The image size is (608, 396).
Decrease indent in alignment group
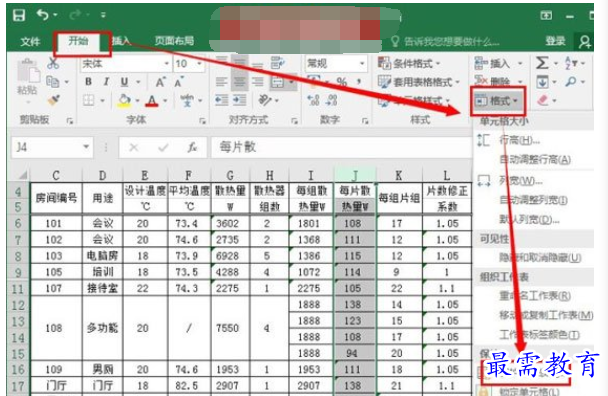221,100
